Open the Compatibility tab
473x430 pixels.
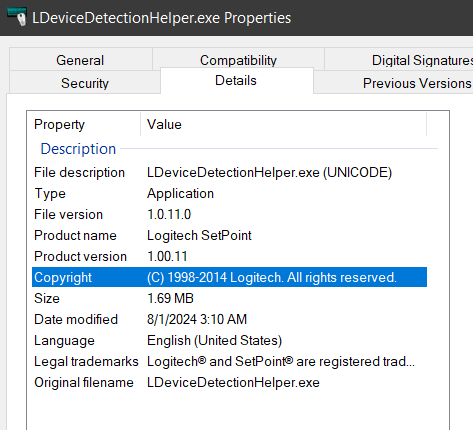(238, 59)
